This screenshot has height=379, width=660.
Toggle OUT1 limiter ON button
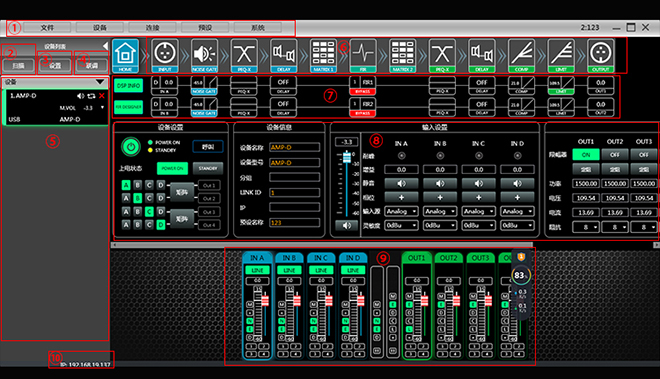click(586, 155)
